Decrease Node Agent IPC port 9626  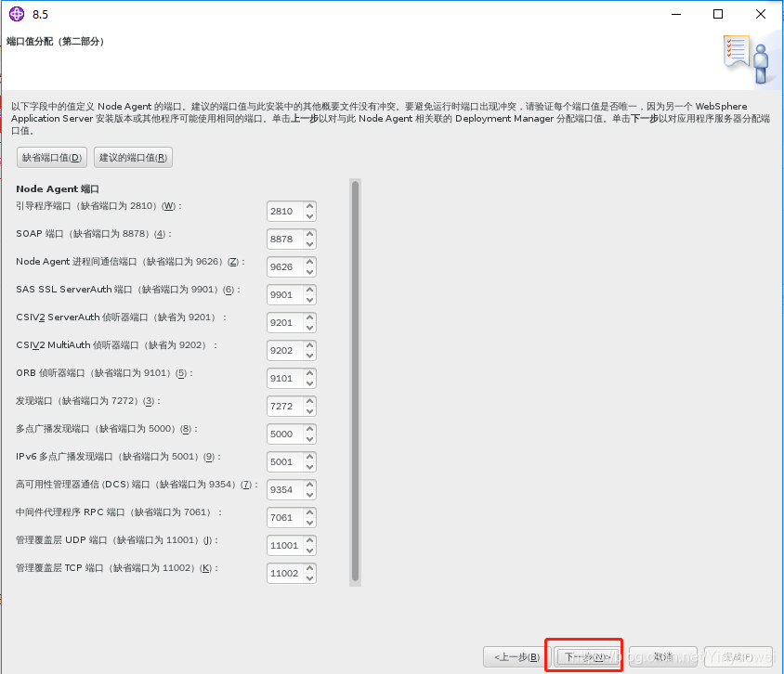310,272
